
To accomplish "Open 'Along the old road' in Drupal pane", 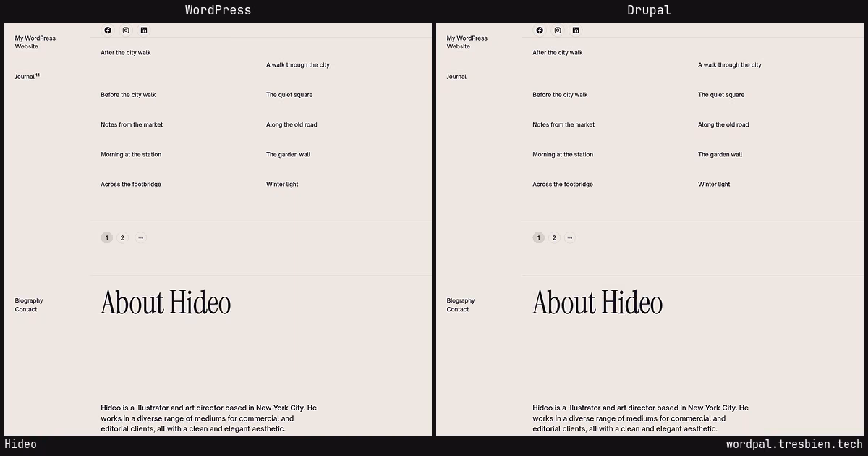I will [x=723, y=124].
